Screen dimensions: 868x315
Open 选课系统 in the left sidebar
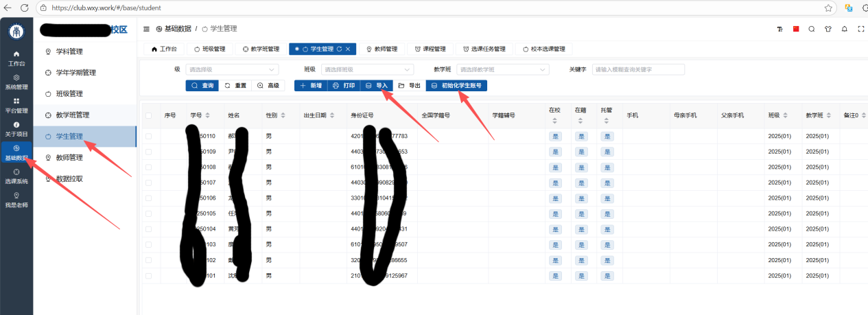16,176
